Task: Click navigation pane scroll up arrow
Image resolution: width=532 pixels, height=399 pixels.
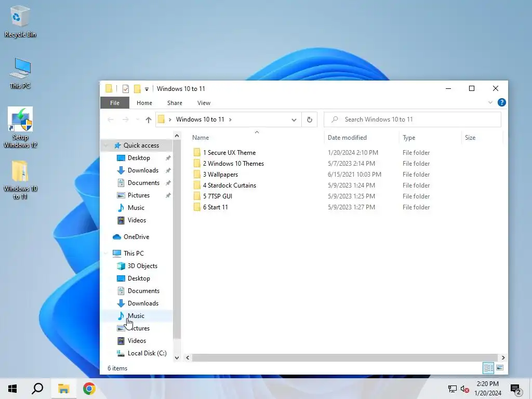Action: (177, 136)
